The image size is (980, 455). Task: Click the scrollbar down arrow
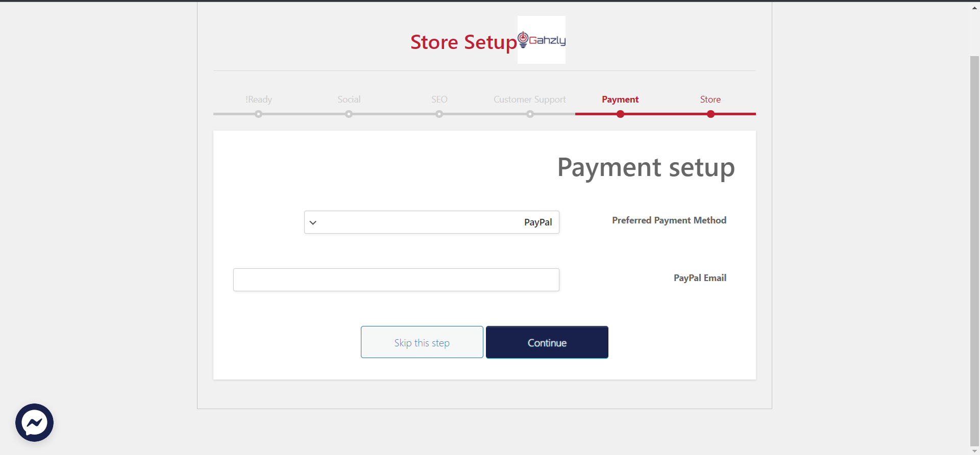[x=974, y=451]
